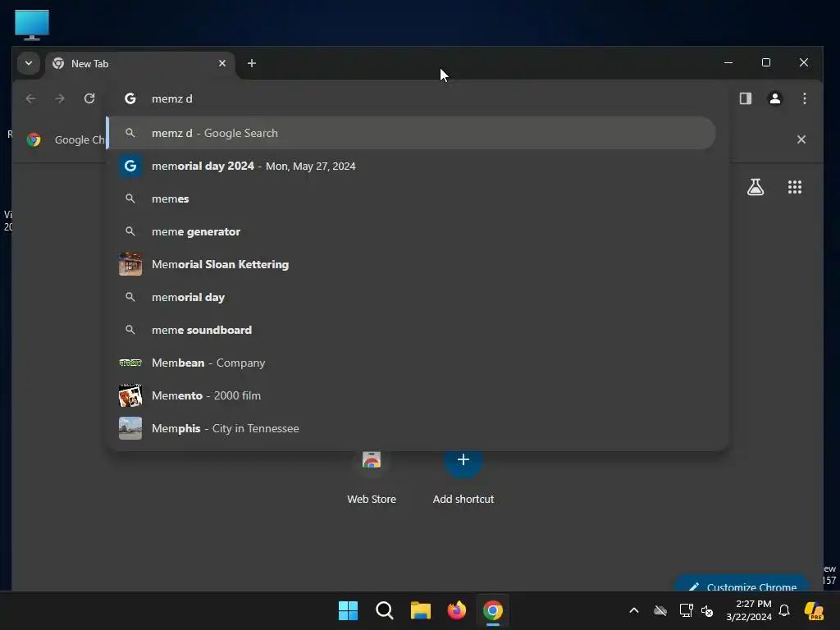Launch Firefox from the taskbar
This screenshot has width=840, height=630.
tap(457, 610)
